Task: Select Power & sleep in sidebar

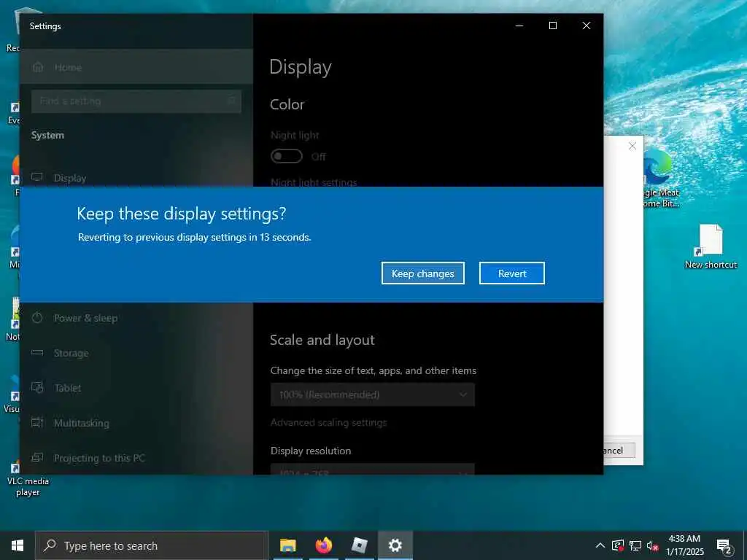Action: click(136, 318)
